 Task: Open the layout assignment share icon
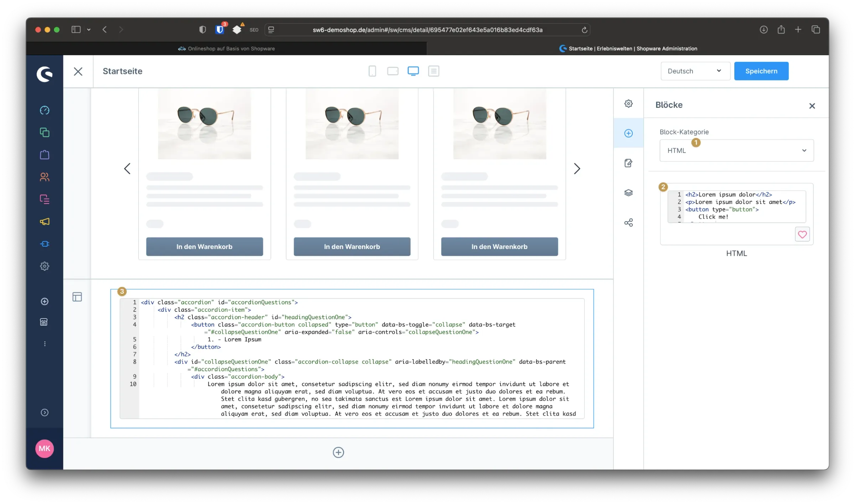pos(628,223)
